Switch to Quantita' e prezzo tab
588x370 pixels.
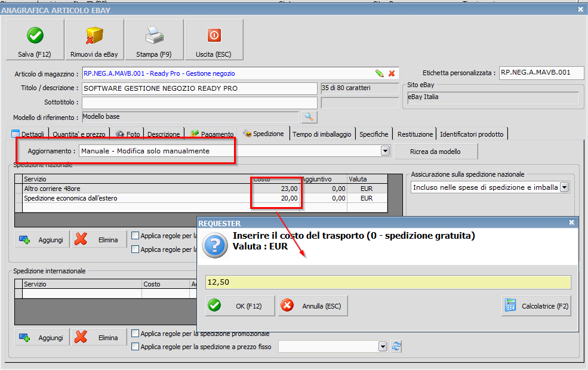79,134
